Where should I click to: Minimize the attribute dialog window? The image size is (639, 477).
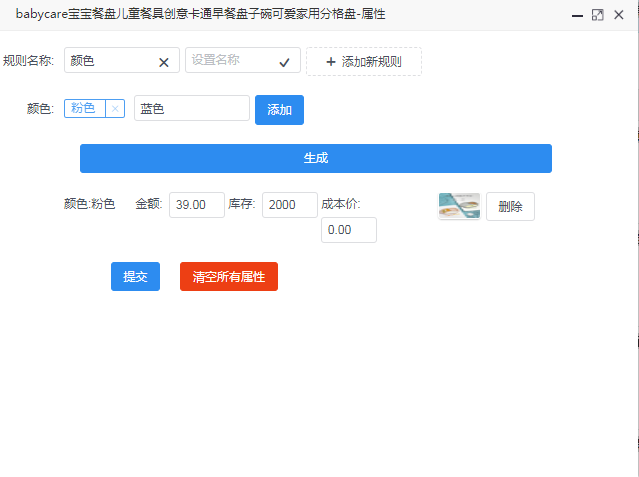tap(577, 15)
